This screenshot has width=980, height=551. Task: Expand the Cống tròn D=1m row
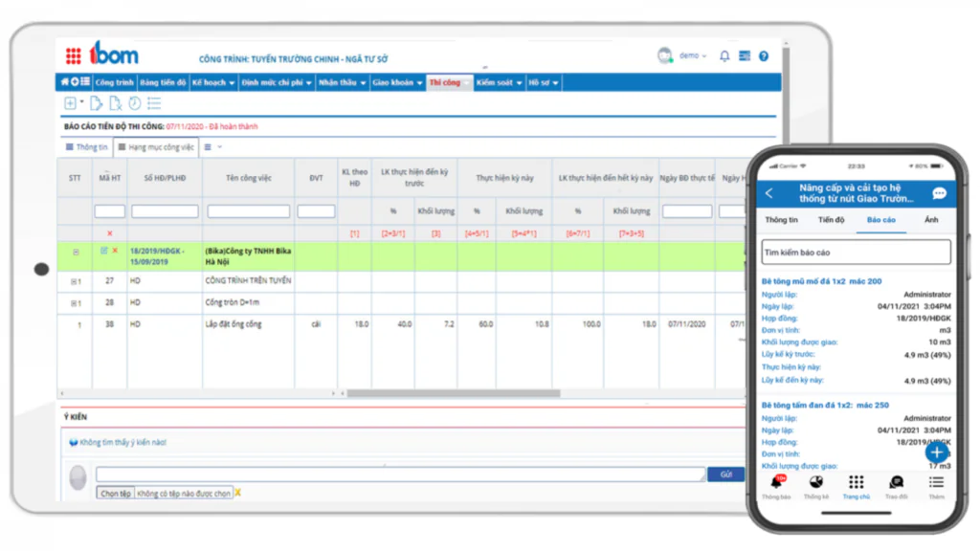pos(73,303)
